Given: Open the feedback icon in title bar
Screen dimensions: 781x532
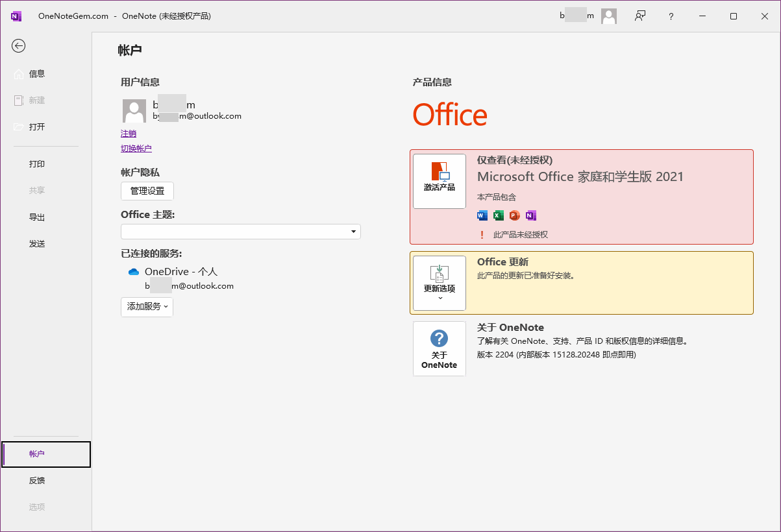Looking at the screenshot, I should coord(641,16).
